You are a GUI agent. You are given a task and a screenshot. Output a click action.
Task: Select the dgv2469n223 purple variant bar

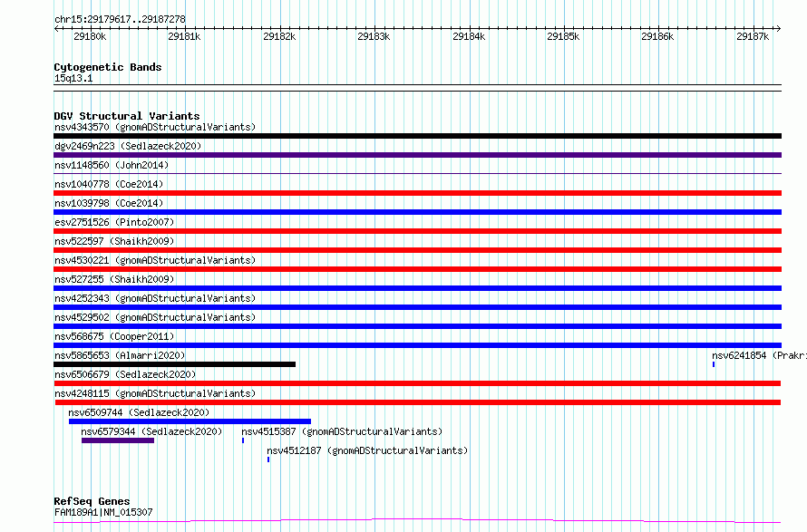click(417, 155)
